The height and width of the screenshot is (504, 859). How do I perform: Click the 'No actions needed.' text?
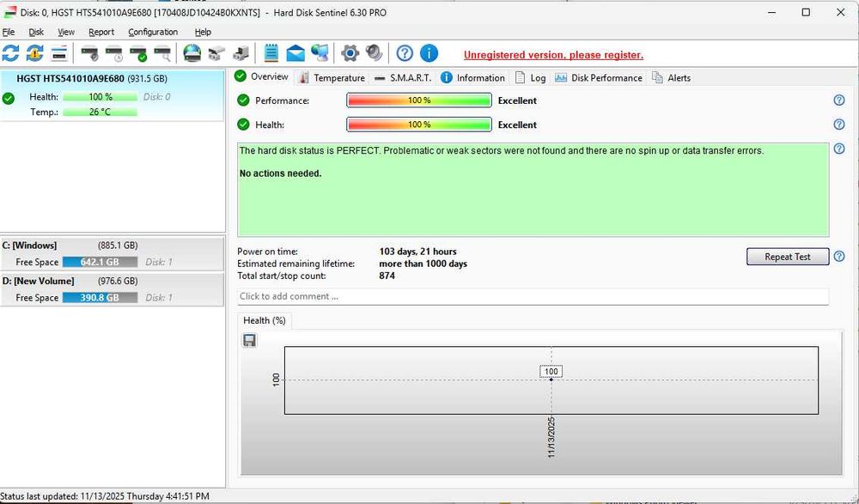point(281,173)
